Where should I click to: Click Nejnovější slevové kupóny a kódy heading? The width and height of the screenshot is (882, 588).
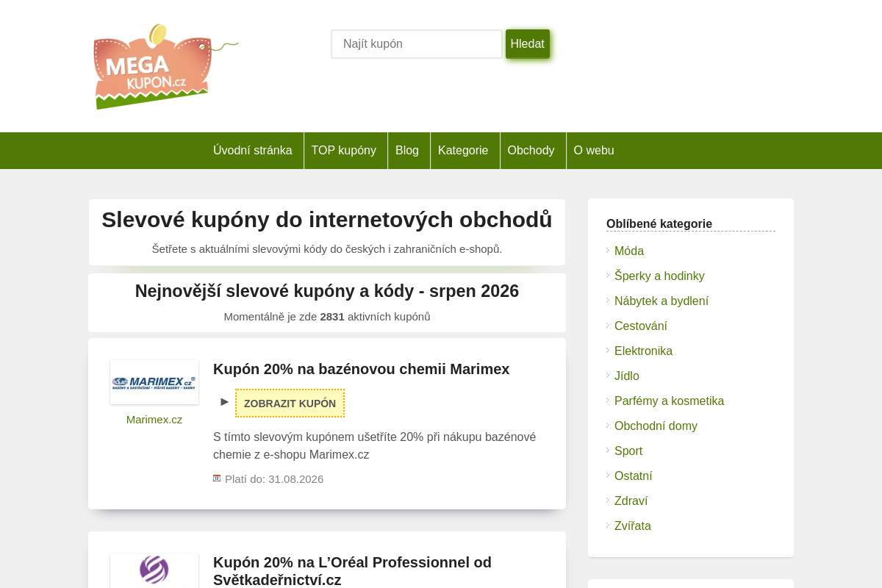(x=327, y=291)
